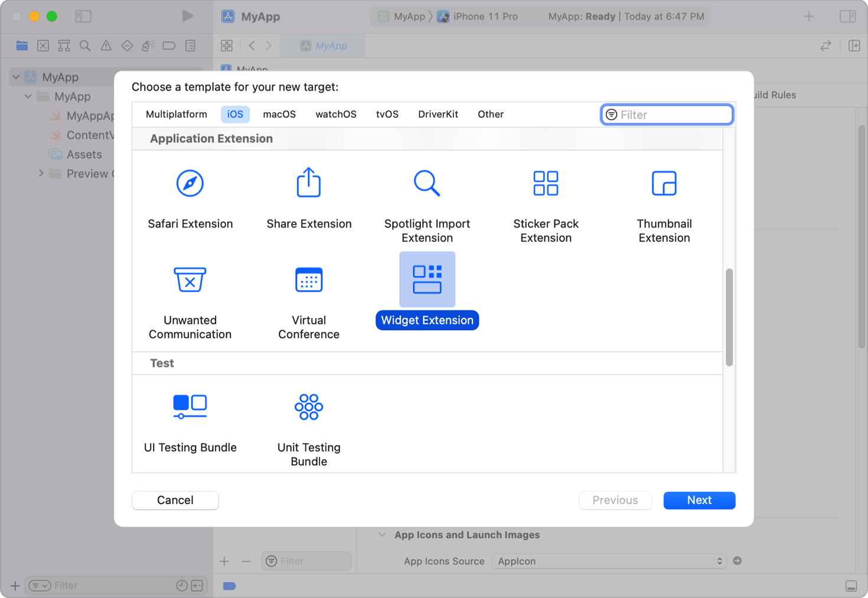The width and height of the screenshot is (868, 598).
Task: Select the MyApp scheme in the toolbar
Action: tap(402, 16)
